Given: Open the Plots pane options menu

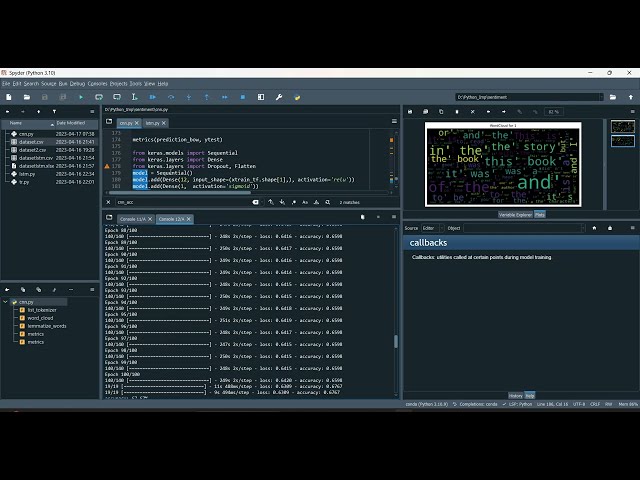Looking at the screenshot, I should click(x=633, y=112).
